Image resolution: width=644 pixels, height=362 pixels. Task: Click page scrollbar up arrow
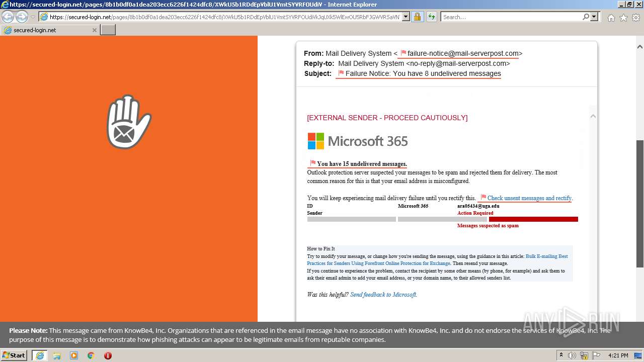point(640,47)
